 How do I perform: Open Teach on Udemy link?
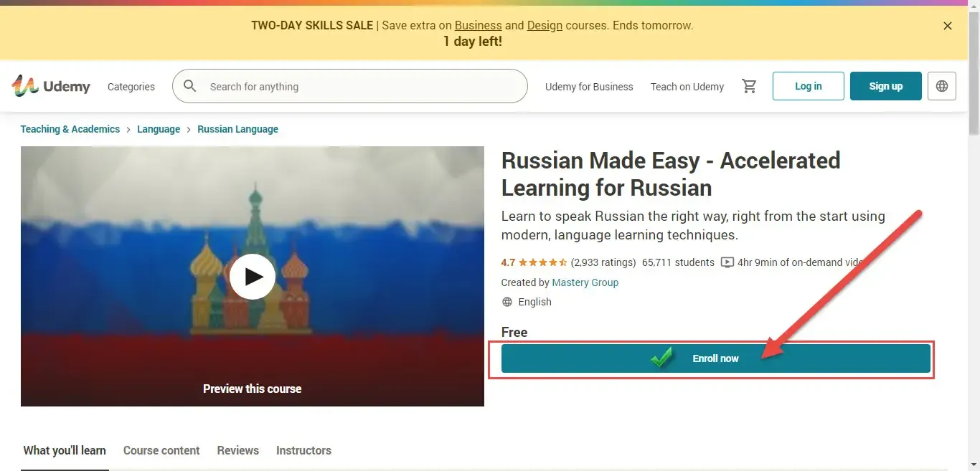687,87
